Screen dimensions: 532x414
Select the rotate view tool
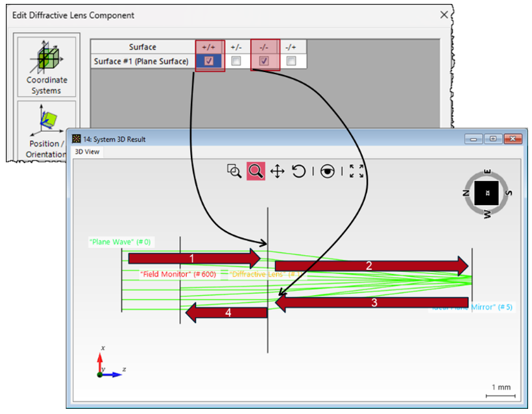point(298,171)
